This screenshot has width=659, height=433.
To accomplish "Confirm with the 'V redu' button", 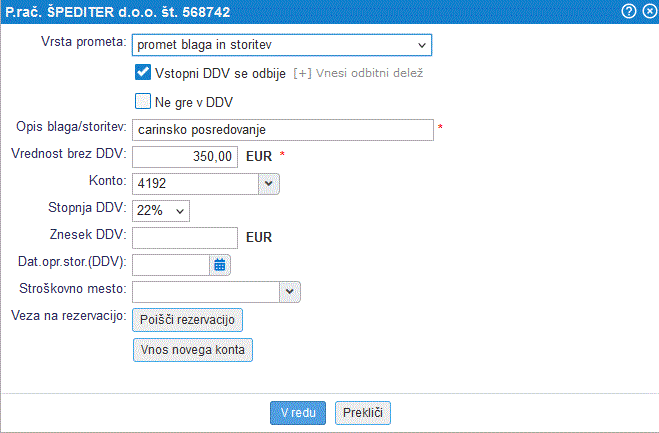I will click(298, 413).
